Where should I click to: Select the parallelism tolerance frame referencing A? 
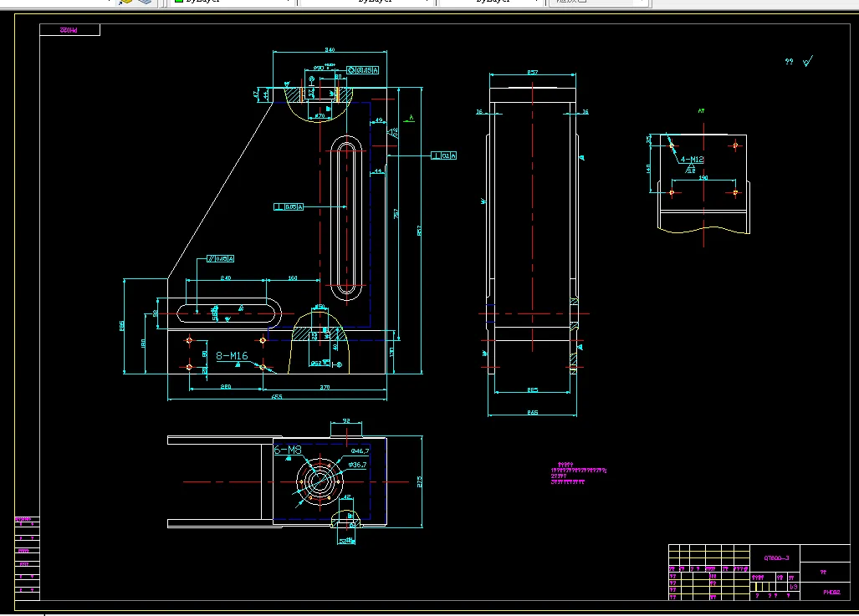(x=220, y=258)
